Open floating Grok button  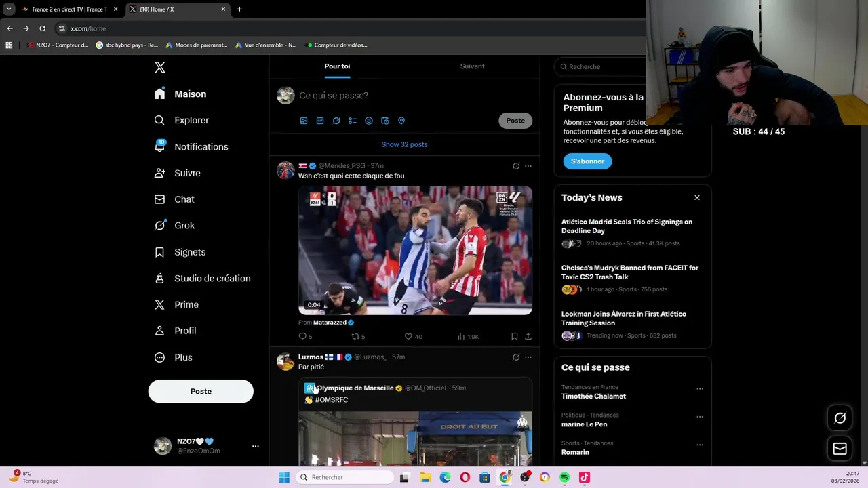[840, 418]
